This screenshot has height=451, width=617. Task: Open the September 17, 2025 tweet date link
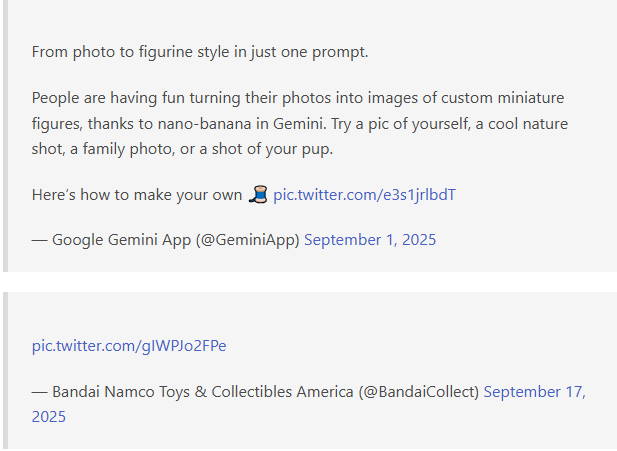tap(534, 392)
